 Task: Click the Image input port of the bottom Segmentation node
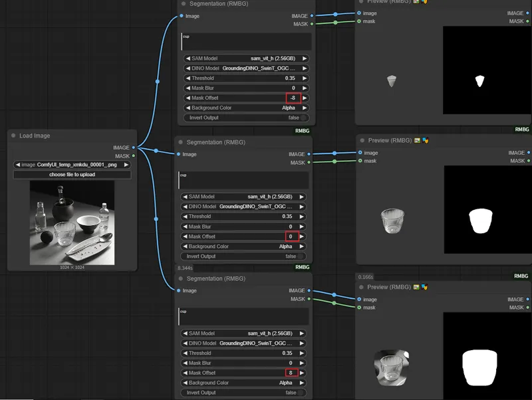pos(179,290)
